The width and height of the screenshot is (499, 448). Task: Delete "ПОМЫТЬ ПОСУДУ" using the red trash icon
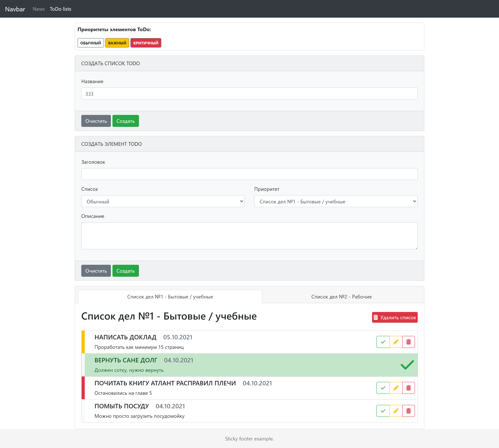[408, 411]
